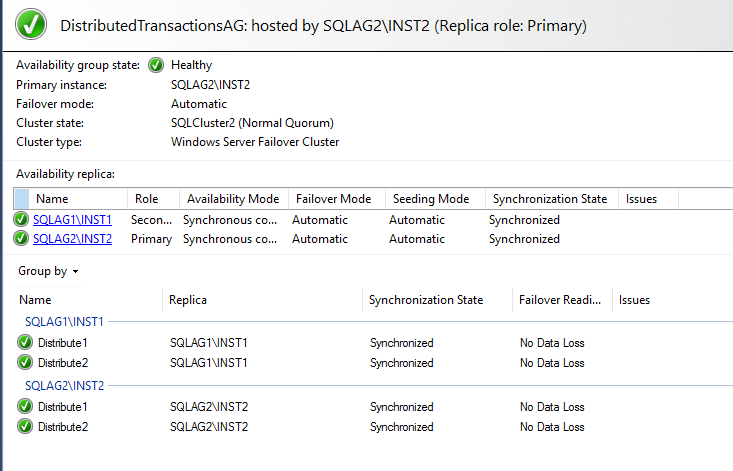The height and width of the screenshot is (471, 733).
Task: Click the green status icon for SQLAG2\INST2 replica
Action: [22, 239]
